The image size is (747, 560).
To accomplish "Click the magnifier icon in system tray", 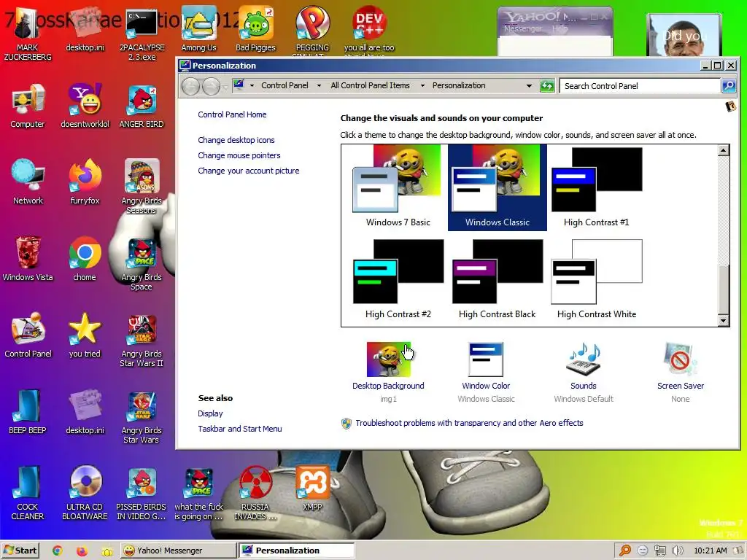I will coord(625,551).
